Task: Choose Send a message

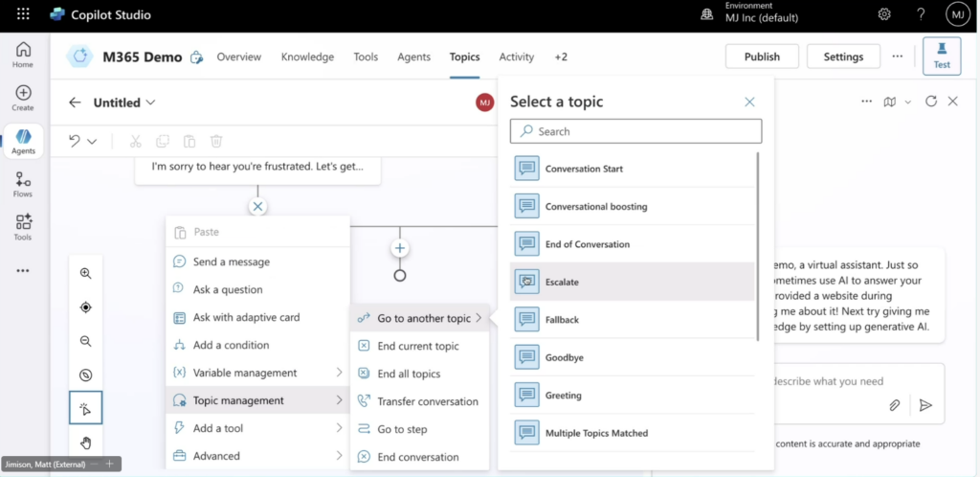Action: point(257,261)
